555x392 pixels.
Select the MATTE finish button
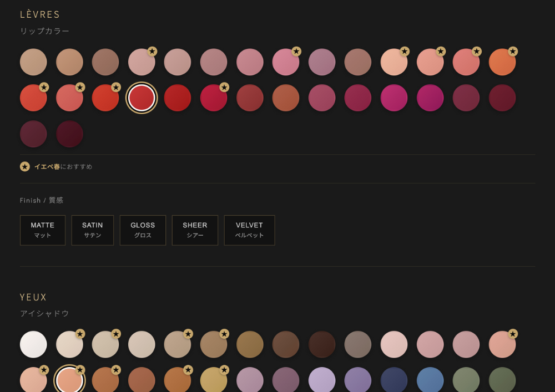point(43,230)
